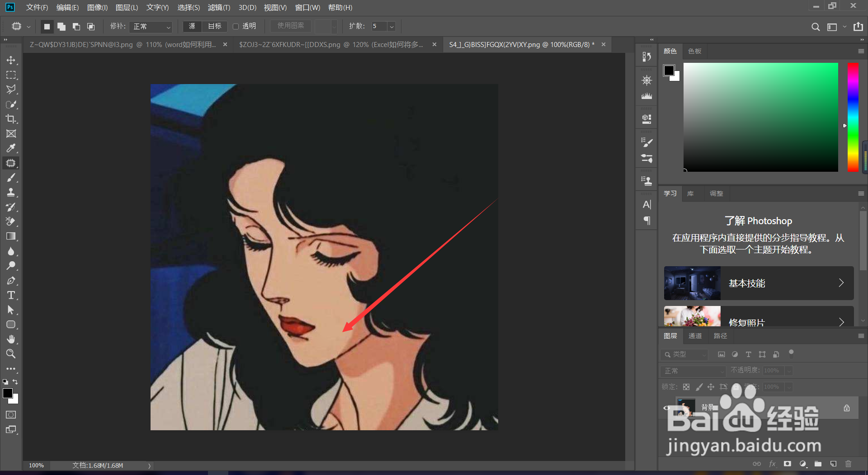Open the 学习 panel options menu
The width and height of the screenshot is (868, 475).
point(861,193)
